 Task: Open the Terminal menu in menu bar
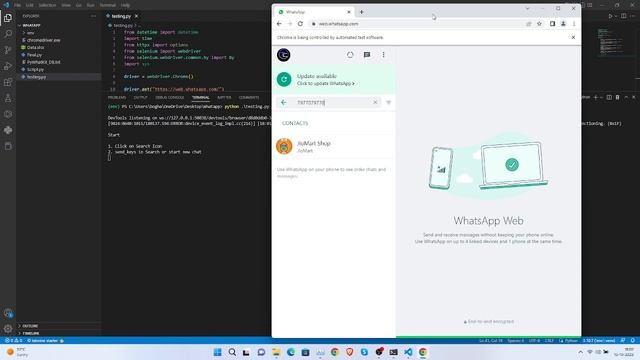108,5
